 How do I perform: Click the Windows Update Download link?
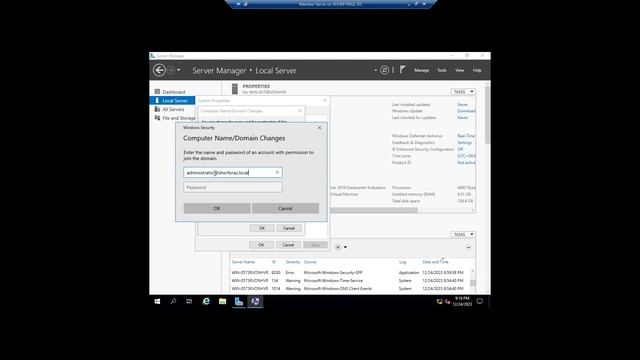click(x=466, y=111)
